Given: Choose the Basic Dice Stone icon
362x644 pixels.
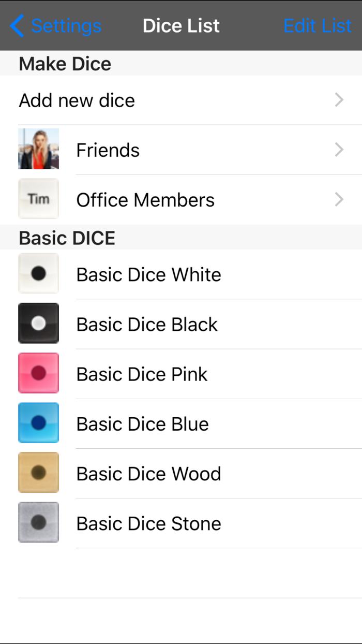Looking at the screenshot, I should click(x=38, y=522).
